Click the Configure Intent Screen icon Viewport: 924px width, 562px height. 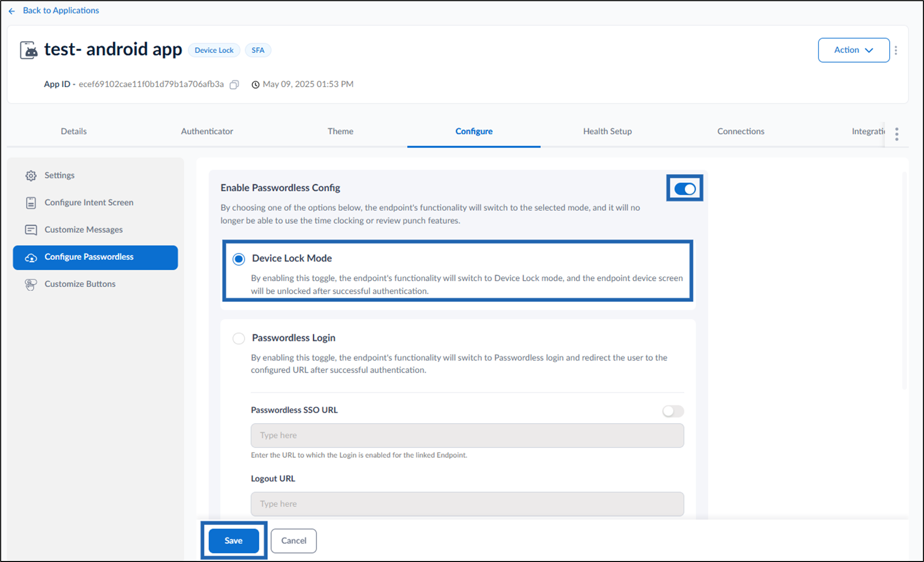pyautogui.click(x=31, y=203)
